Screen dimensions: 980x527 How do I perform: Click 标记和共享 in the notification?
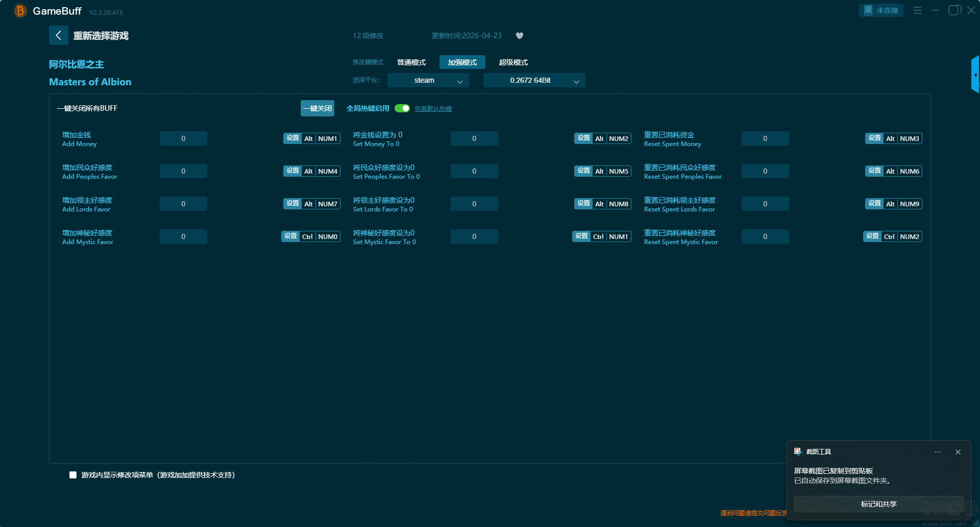point(879,504)
